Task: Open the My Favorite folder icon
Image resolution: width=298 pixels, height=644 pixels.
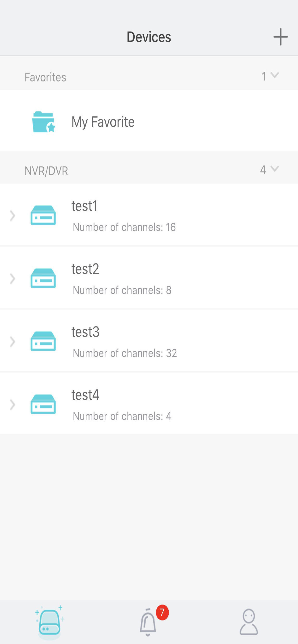Action: (44, 122)
